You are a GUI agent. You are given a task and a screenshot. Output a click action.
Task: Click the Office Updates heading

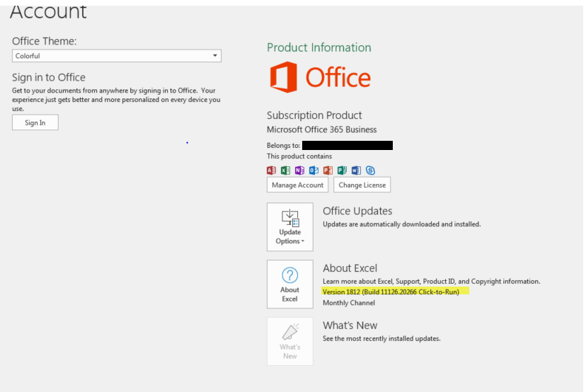click(357, 211)
